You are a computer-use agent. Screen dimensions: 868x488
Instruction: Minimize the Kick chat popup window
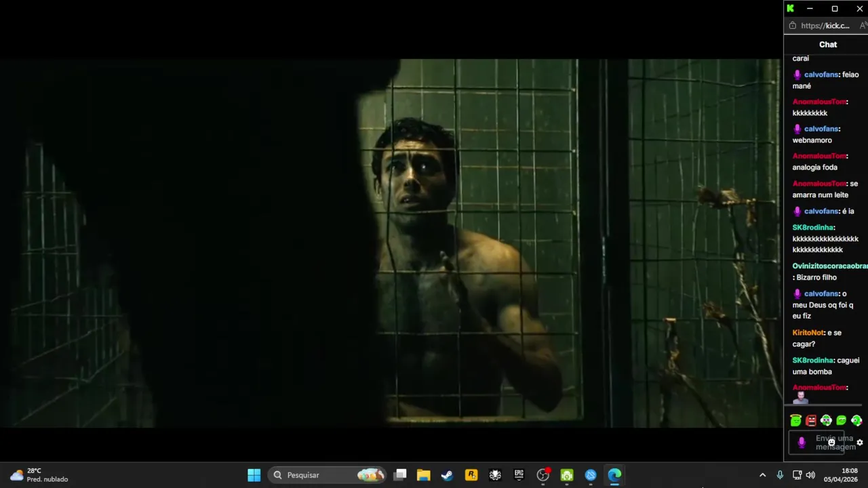[810, 8]
